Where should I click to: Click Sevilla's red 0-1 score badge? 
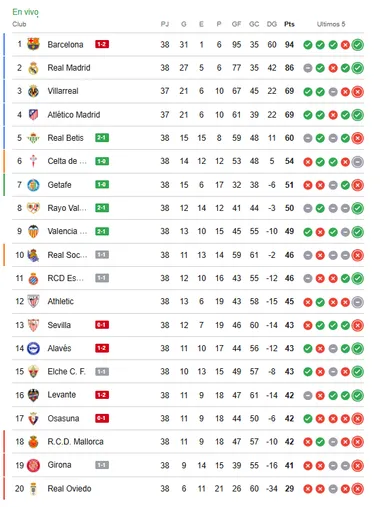[x=102, y=325]
